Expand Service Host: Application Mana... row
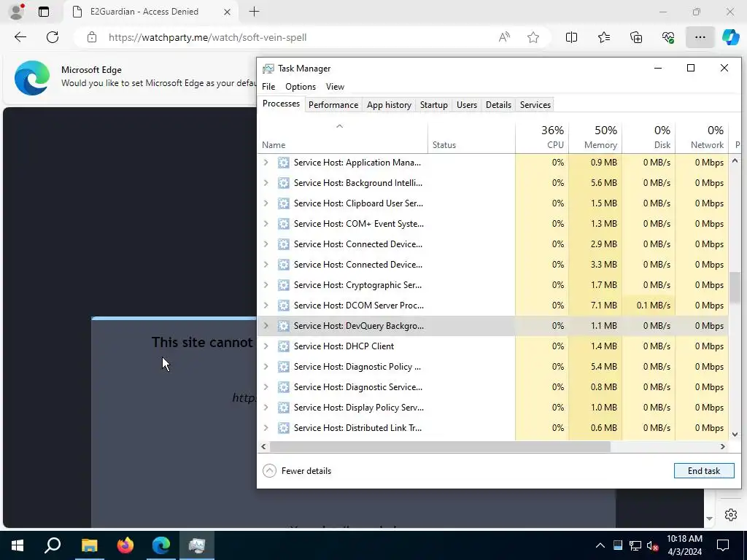Screen dimensions: 747x560 (x=266, y=163)
